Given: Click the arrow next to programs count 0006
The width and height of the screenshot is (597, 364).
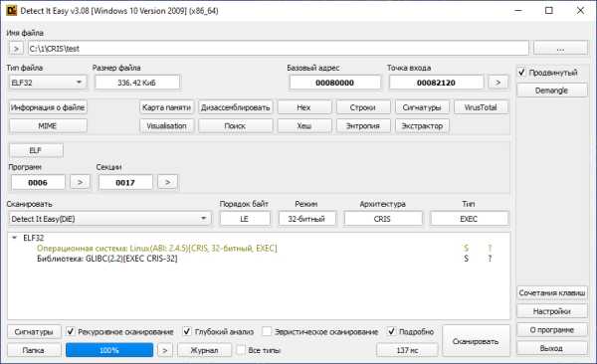Looking at the screenshot, I should click(80, 182).
